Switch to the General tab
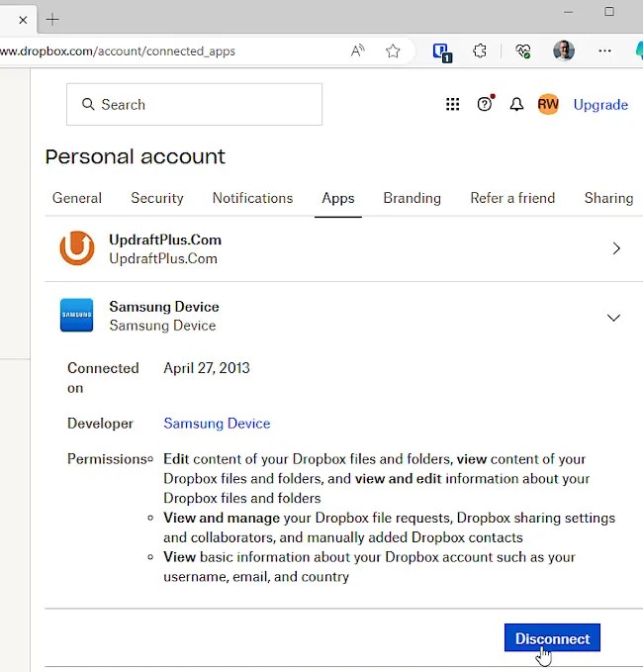This screenshot has height=672, width=643. click(77, 198)
